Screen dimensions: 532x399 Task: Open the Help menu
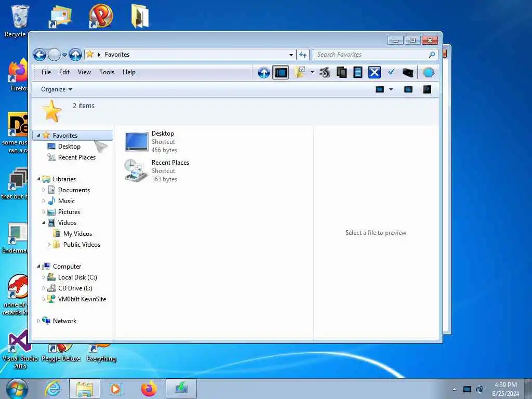pyautogui.click(x=129, y=72)
